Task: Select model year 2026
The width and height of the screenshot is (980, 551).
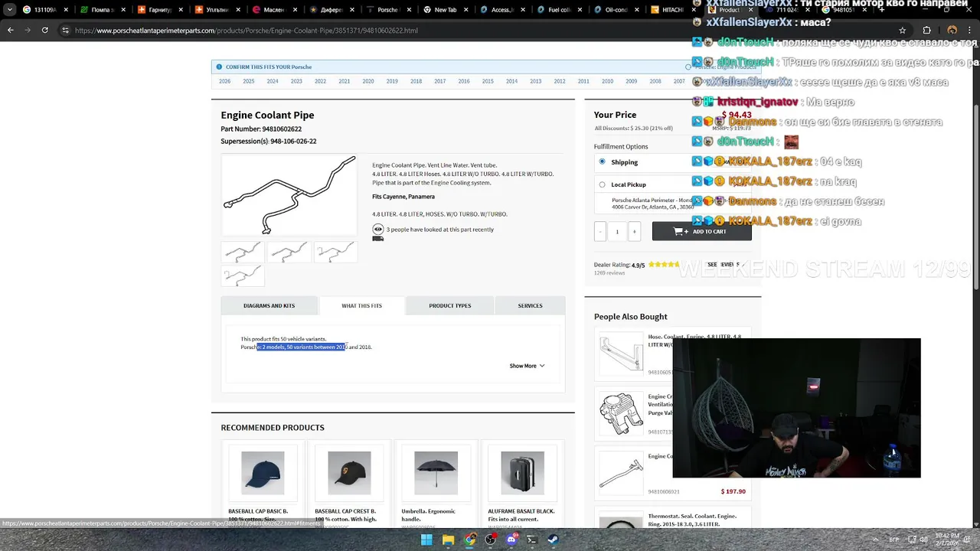Action: [224, 81]
